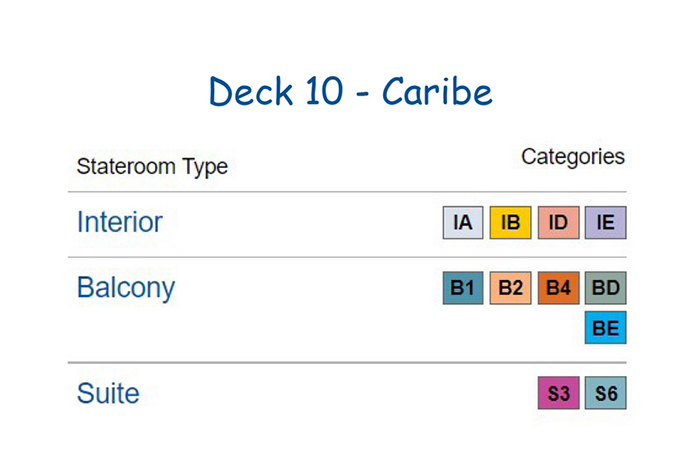The width and height of the screenshot is (700, 468).
Task: Pick the magenta S3 suite swatch
Action: [558, 393]
